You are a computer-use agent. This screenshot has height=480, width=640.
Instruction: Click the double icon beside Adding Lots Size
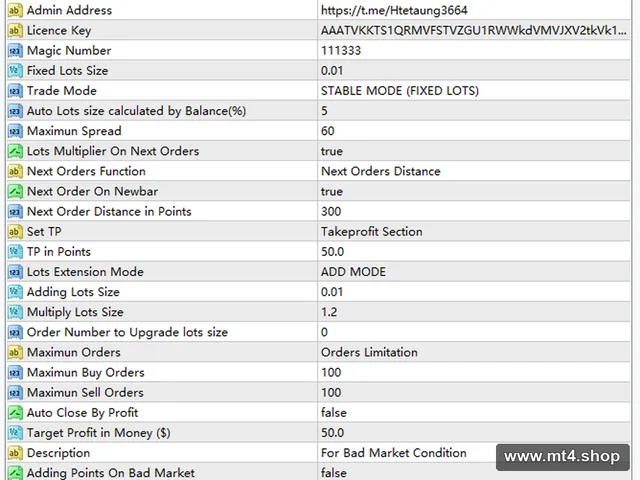[15, 292]
